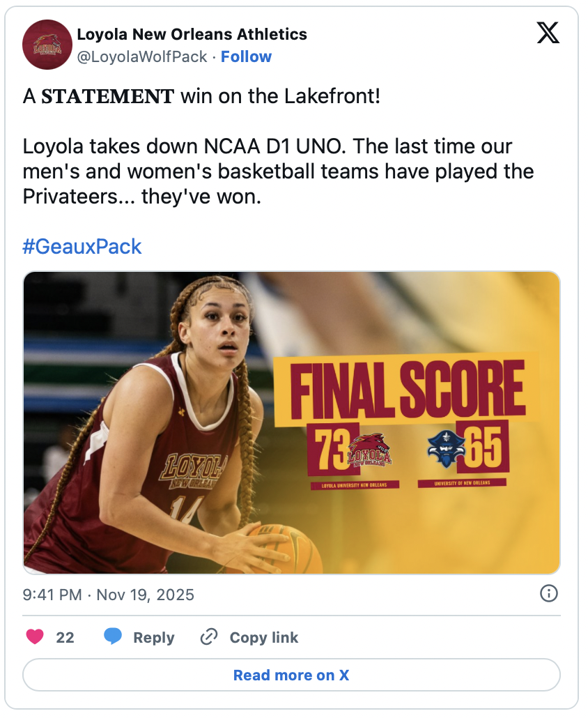Like the post with the heart icon
Screen dimensions: 588x718
[35, 637]
